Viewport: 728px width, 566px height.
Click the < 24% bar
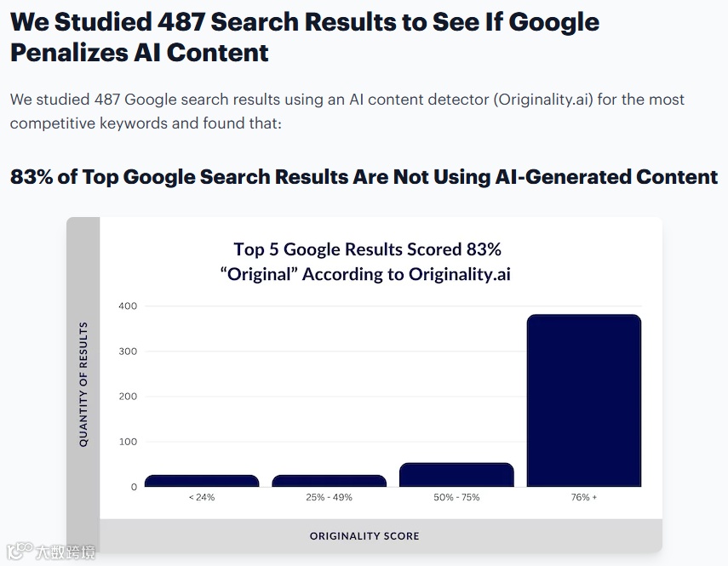202,481
